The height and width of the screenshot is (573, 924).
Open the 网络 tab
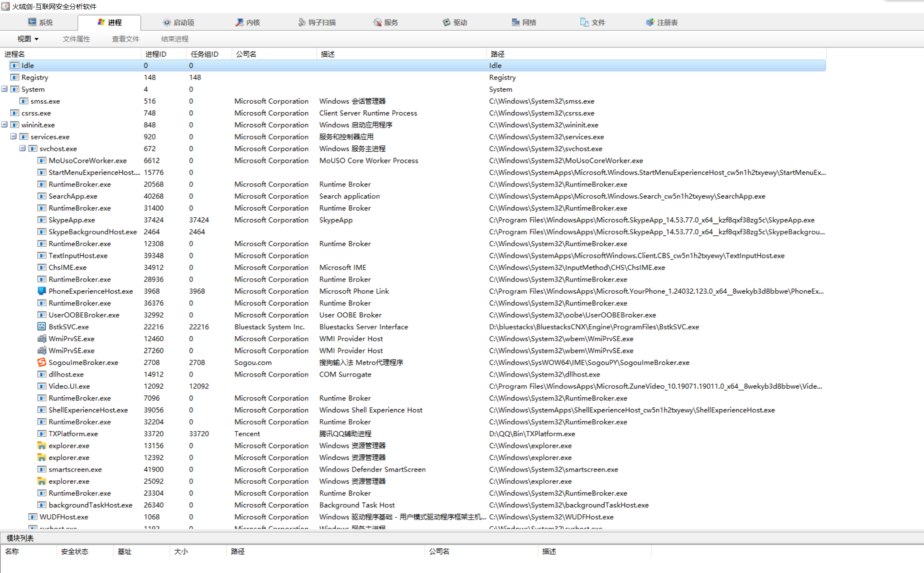524,22
